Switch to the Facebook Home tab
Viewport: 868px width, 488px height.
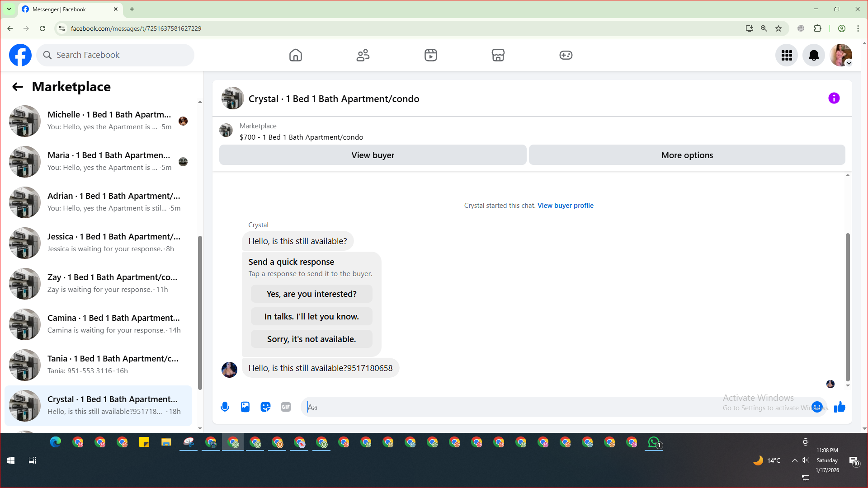point(295,55)
